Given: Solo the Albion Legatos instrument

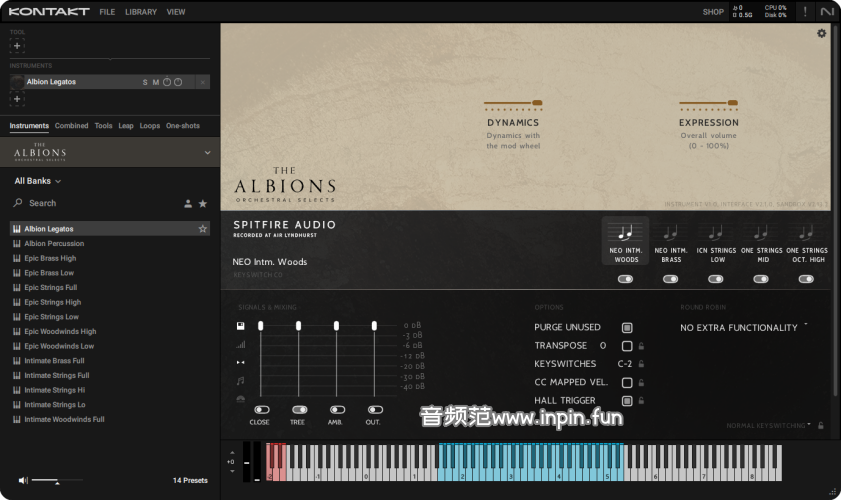Looking at the screenshot, I should coord(145,82).
